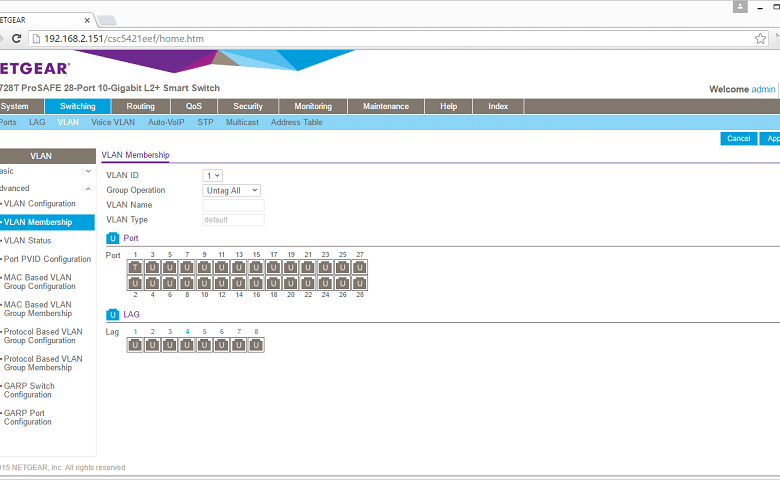Open the Index main tab
Viewport: 780px width, 480px height.
click(x=498, y=106)
